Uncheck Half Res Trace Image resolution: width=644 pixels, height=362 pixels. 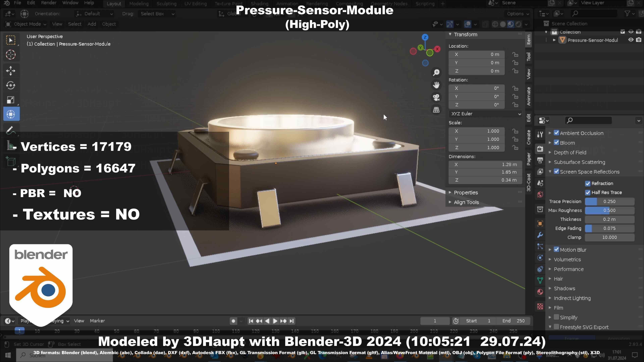(x=587, y=193)
